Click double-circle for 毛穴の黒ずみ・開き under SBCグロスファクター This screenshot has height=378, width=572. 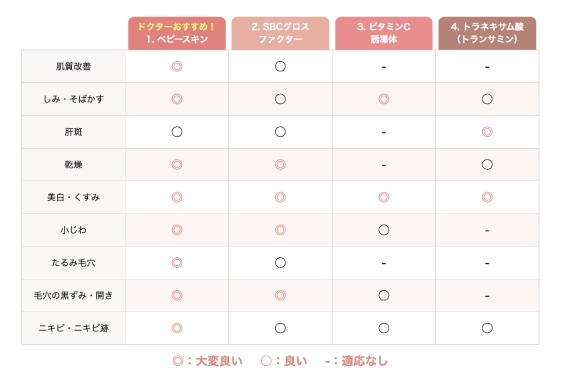click(x=280, y=295)
